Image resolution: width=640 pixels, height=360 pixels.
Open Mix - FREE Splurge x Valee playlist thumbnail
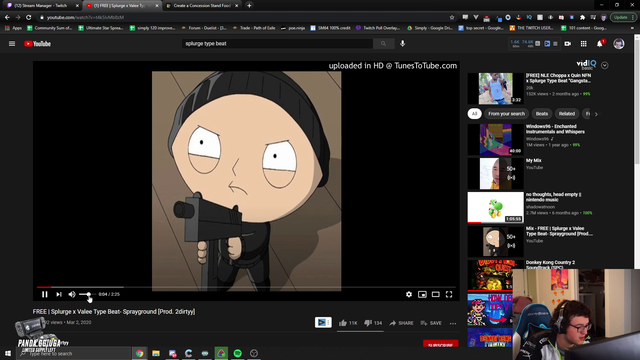(495, 242)
